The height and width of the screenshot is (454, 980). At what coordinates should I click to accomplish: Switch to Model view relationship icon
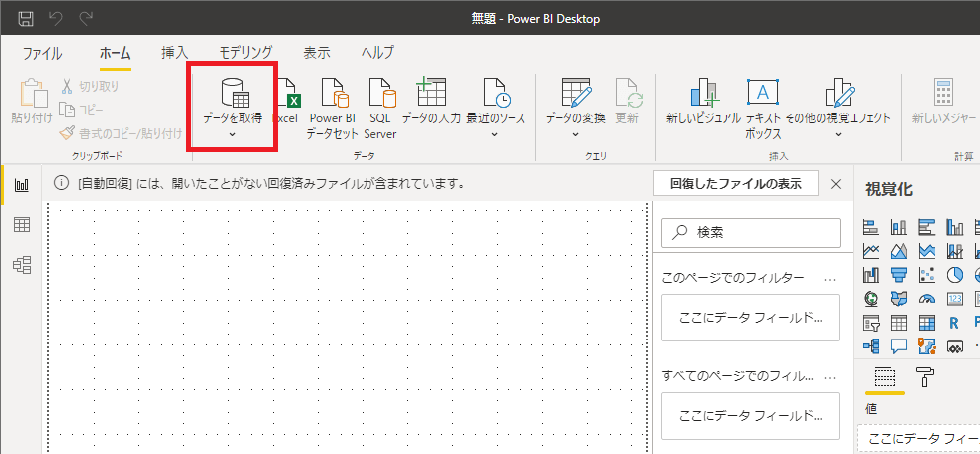22,265
